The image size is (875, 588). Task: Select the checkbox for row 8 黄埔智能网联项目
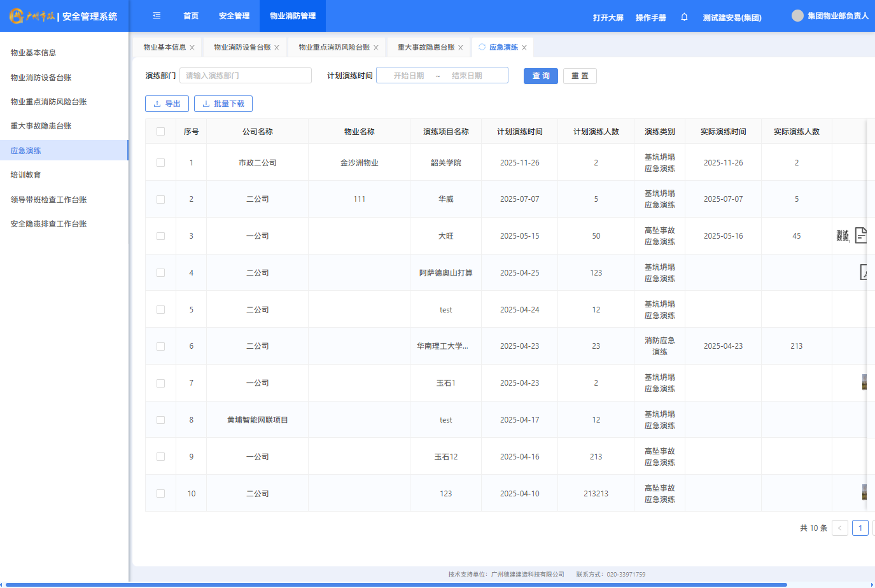coord(160,420)
